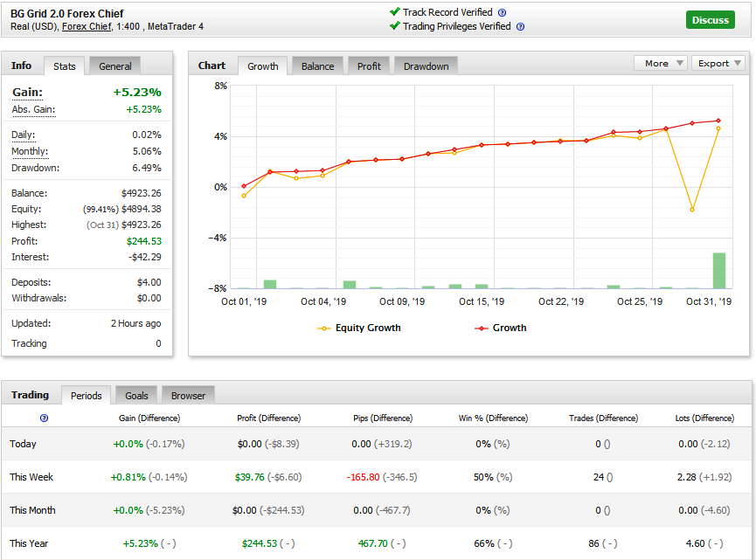Open the Browser trading tab
756x560 pixels.
click(x=188, y=396)
